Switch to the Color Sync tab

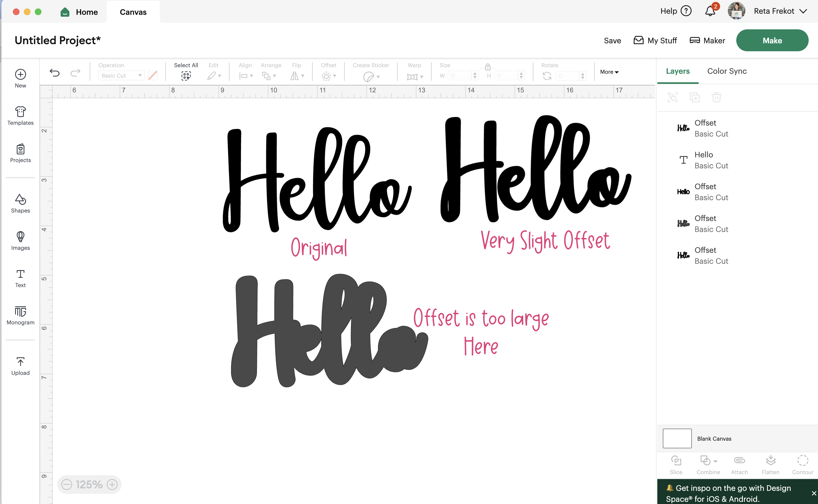[727, 71]
